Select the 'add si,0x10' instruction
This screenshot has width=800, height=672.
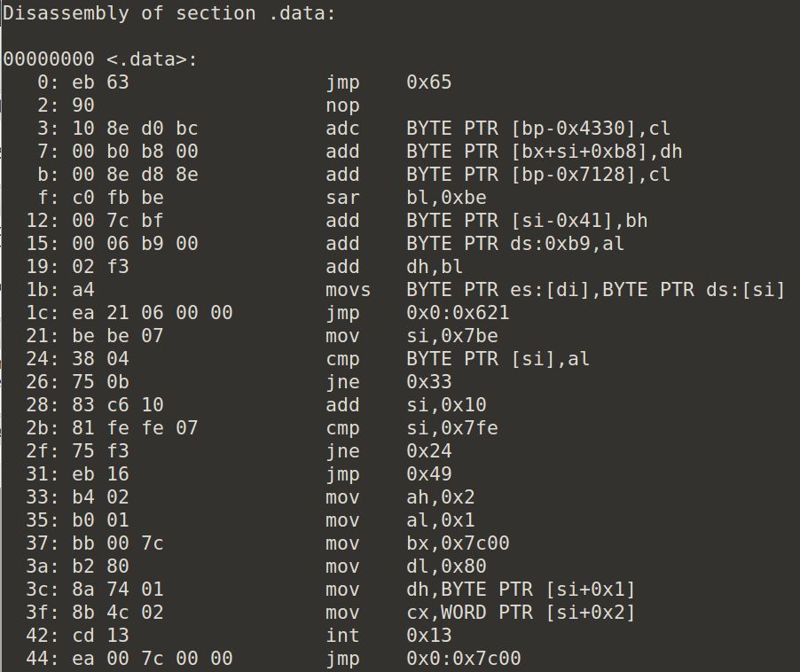coord(406,405)
